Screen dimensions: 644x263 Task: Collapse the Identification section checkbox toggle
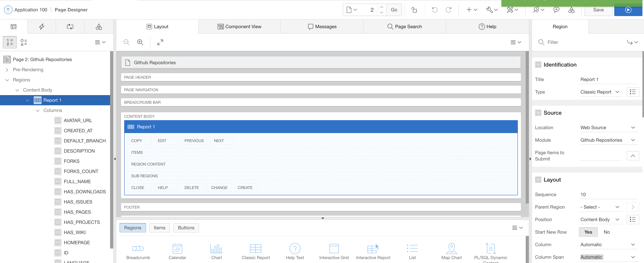538,65
